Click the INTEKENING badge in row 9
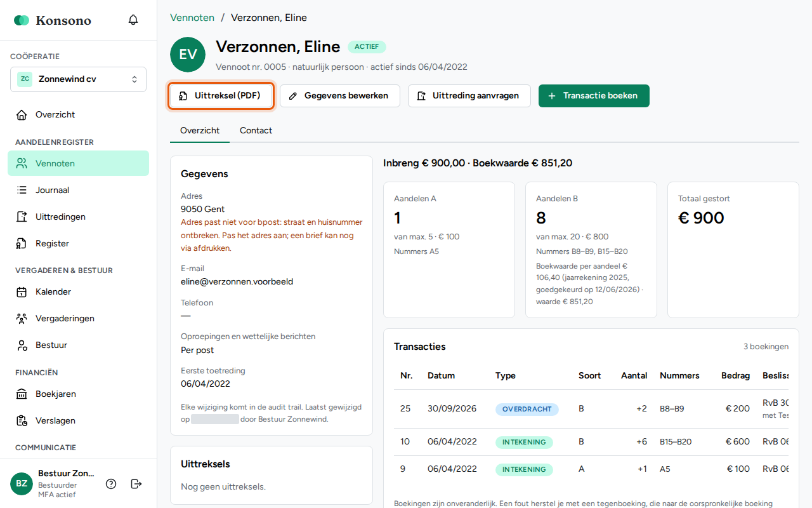Viewport: 812px width, 508px height. (524, 469)
